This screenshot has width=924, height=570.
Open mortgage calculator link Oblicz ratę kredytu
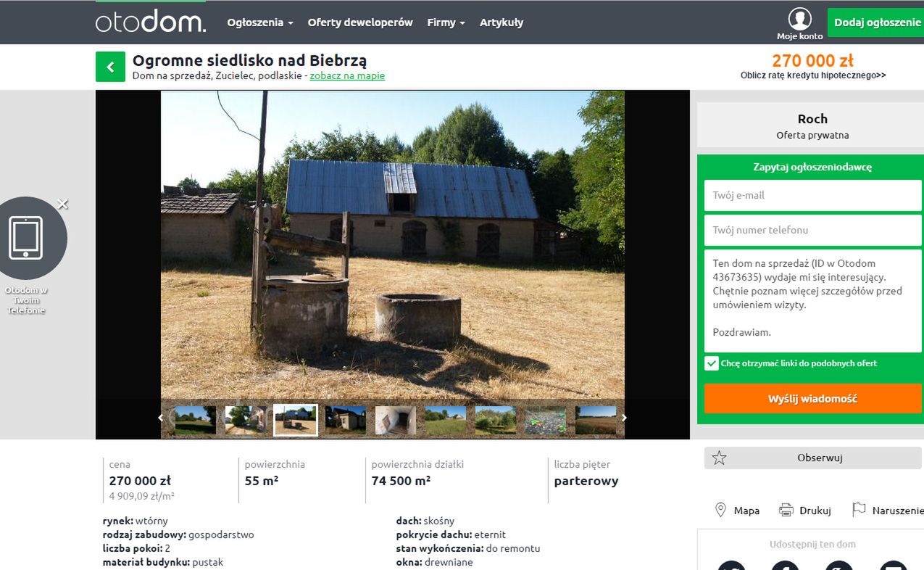(813, 75)
